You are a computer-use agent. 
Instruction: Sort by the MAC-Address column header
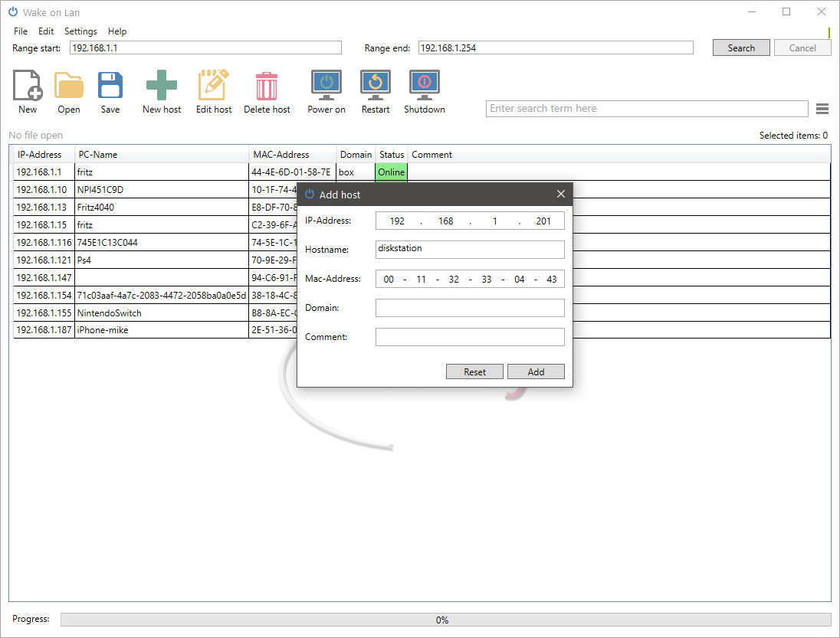(x=293, y=154)
